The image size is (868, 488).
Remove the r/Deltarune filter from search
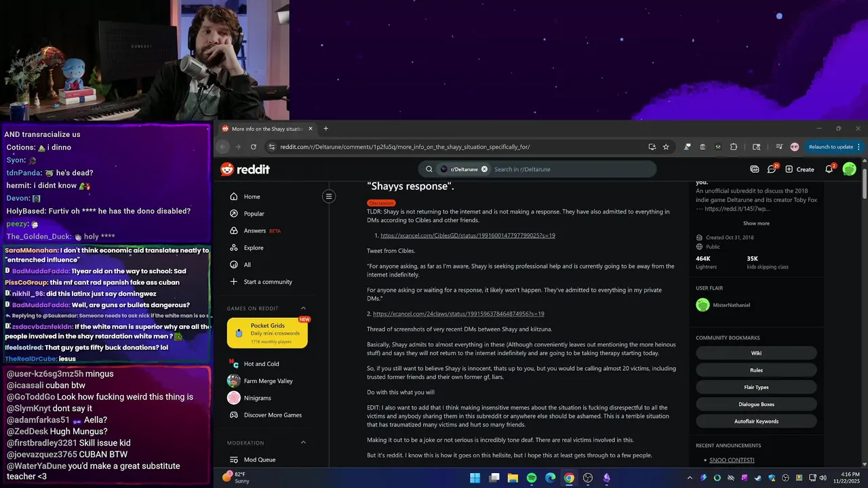click(x=484, y=169)
